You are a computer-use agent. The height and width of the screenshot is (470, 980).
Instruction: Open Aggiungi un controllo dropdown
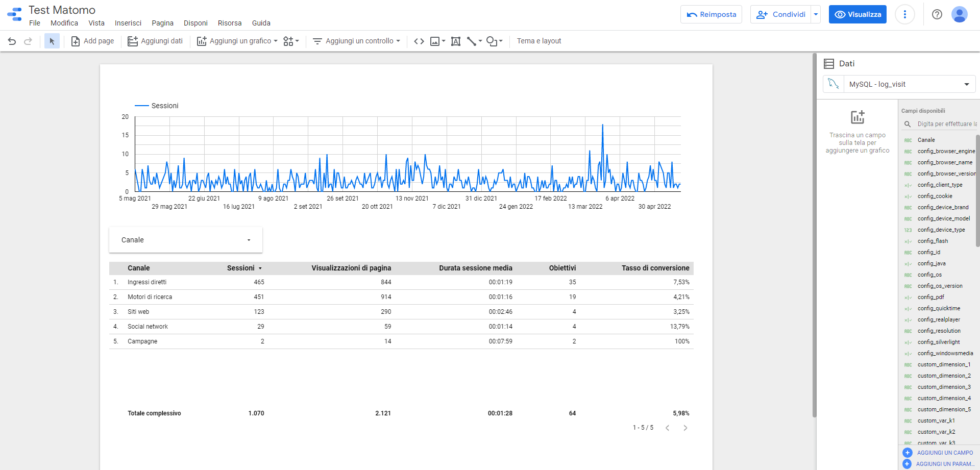tap(356, 41)
